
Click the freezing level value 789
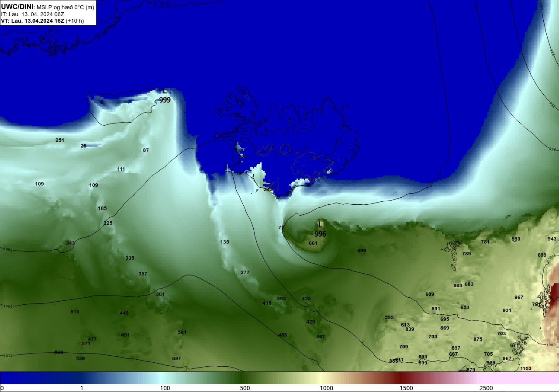pyautogui.click(x=466, y=254)
